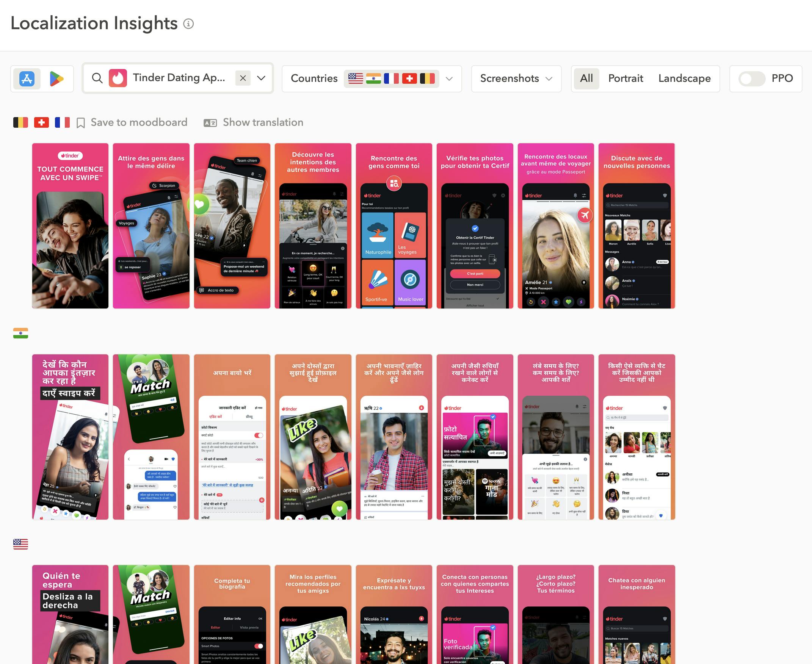Image resolution: width=812 pixels, height=664 pixels.
Task: Open 'Attire des gens dans le même délire' screenshot
Action: [151, 226]
